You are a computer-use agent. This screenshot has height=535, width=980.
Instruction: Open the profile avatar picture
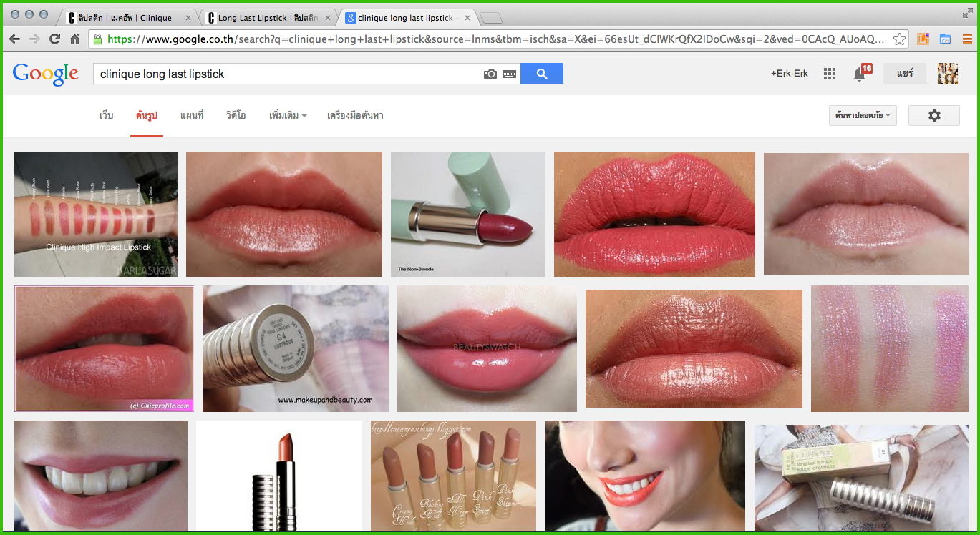coord(948,74)
